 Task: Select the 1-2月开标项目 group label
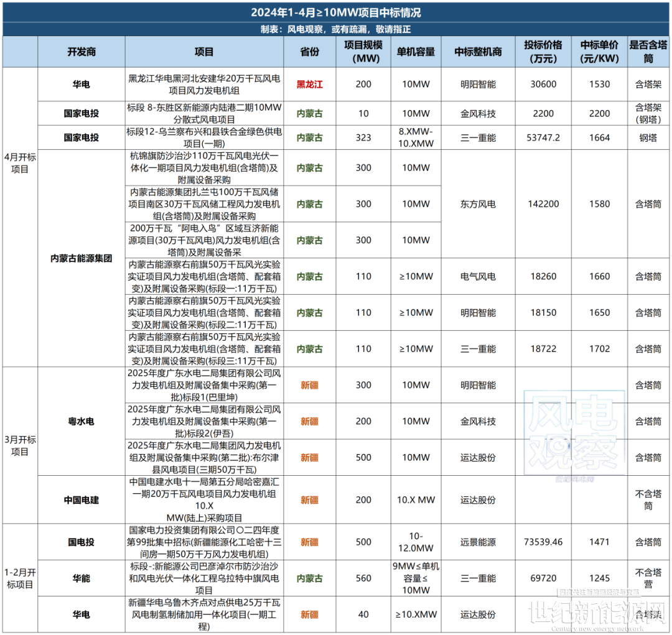20,578
